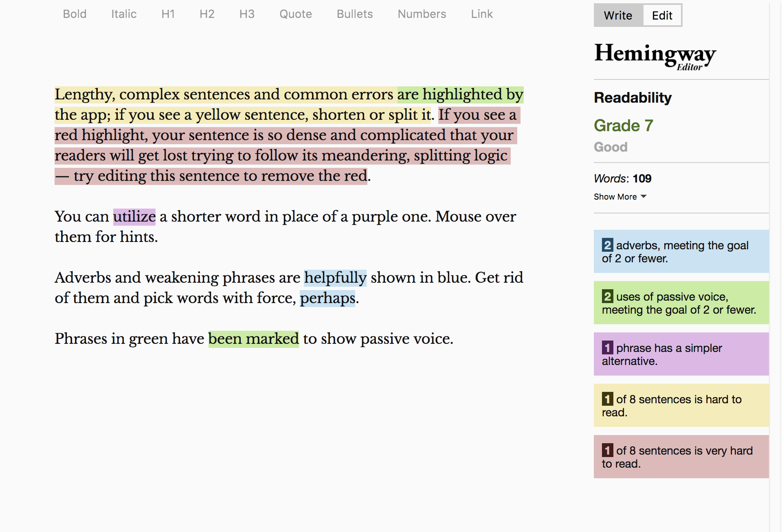Screen dimensions: 782x532
Task: Click the red very hard to read card
Action: (x=681, y=457)
